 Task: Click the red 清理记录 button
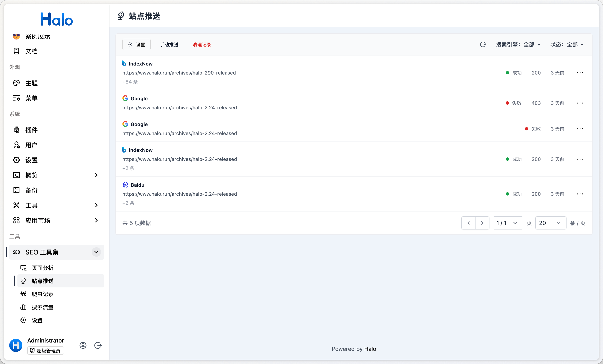202,44
